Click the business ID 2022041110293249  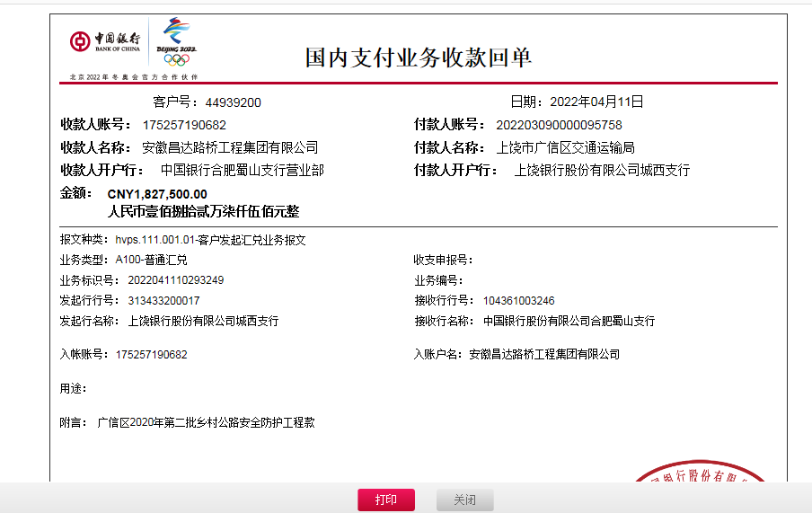click(x=170, y=280)
